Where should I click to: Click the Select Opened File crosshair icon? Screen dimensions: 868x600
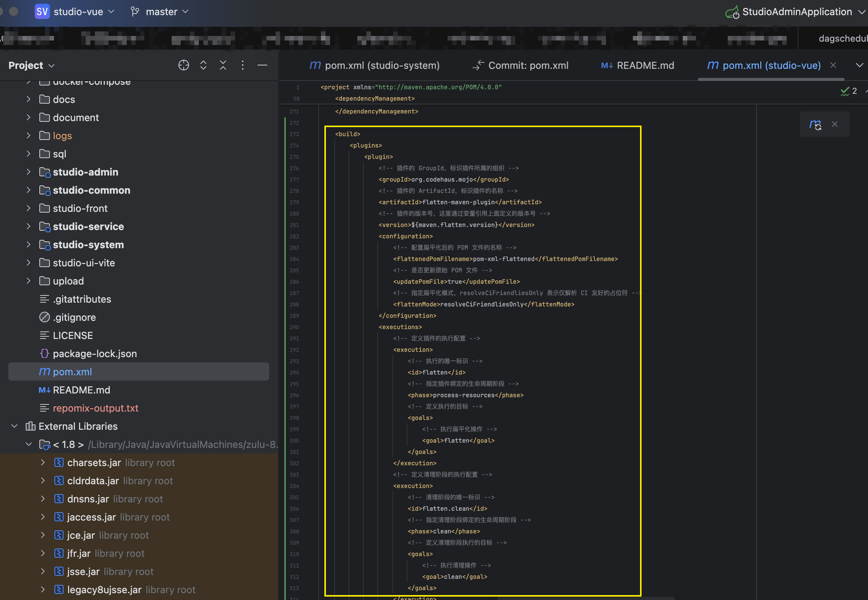click(x=183, y=65)
